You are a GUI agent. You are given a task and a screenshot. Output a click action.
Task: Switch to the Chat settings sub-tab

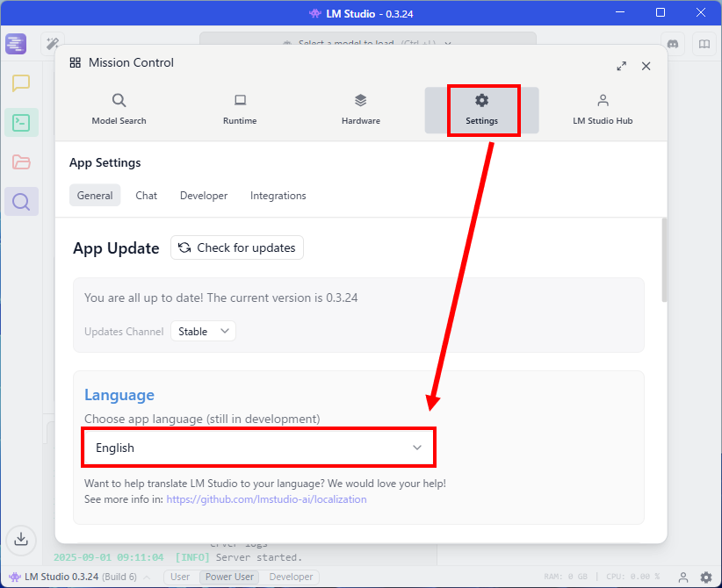click(x=147, y=196)
